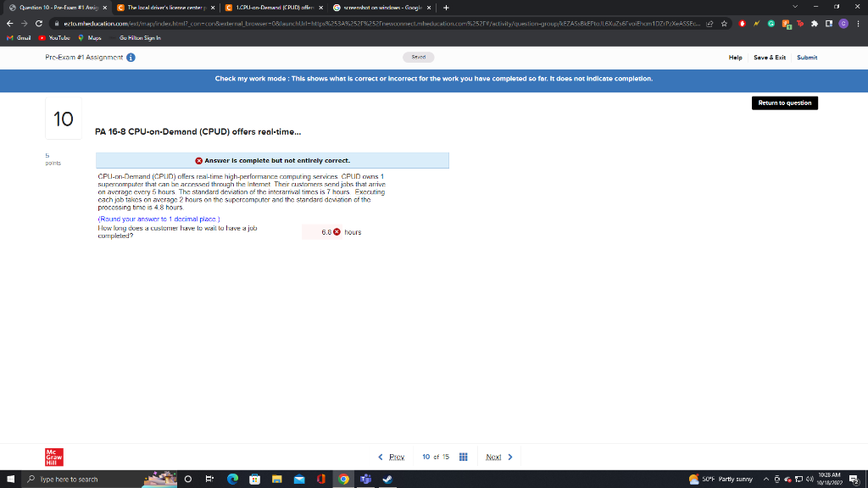
Task: Go to previous question arrow
Action: pyautogui.click(x=381, y=457)
